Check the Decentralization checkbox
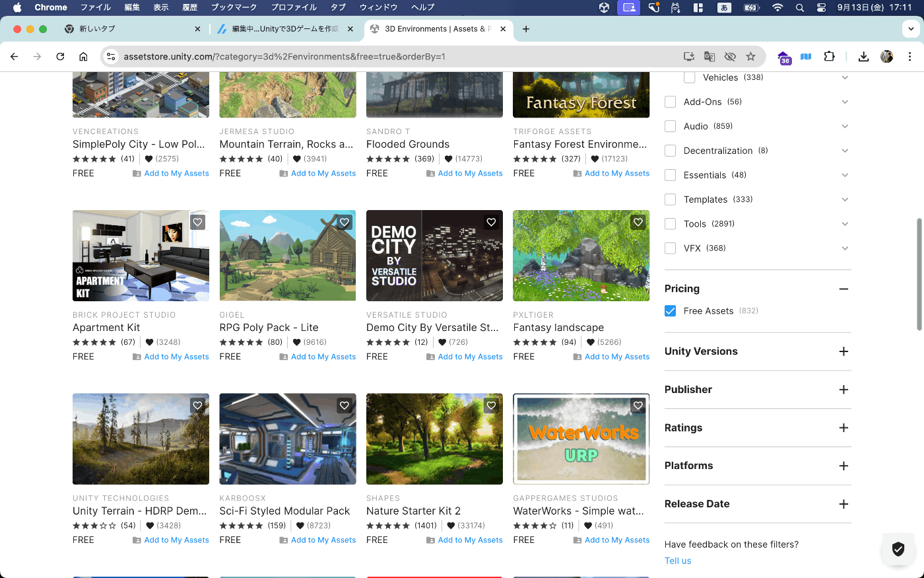Viewport: 924px width, 578px height. [671, 151]
